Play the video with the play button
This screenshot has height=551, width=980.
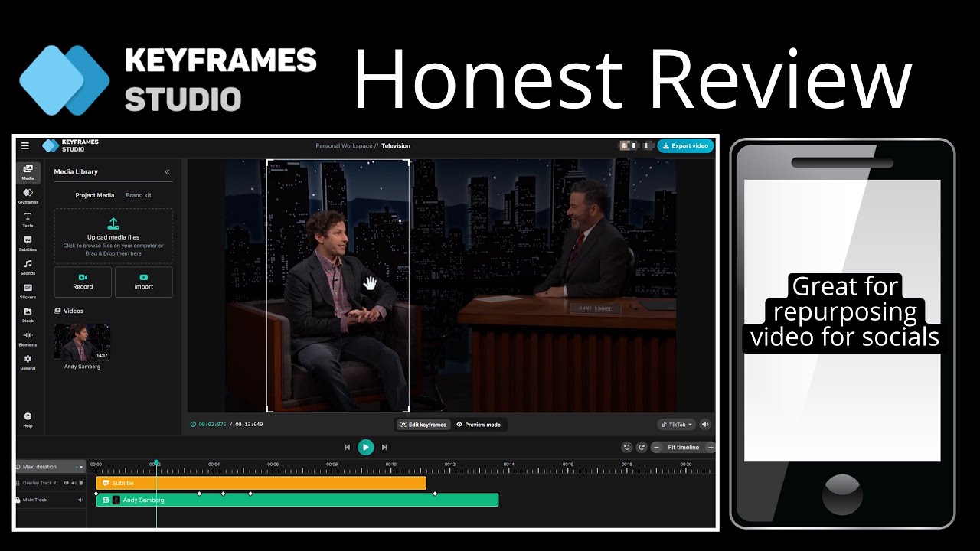pos(366,447)
